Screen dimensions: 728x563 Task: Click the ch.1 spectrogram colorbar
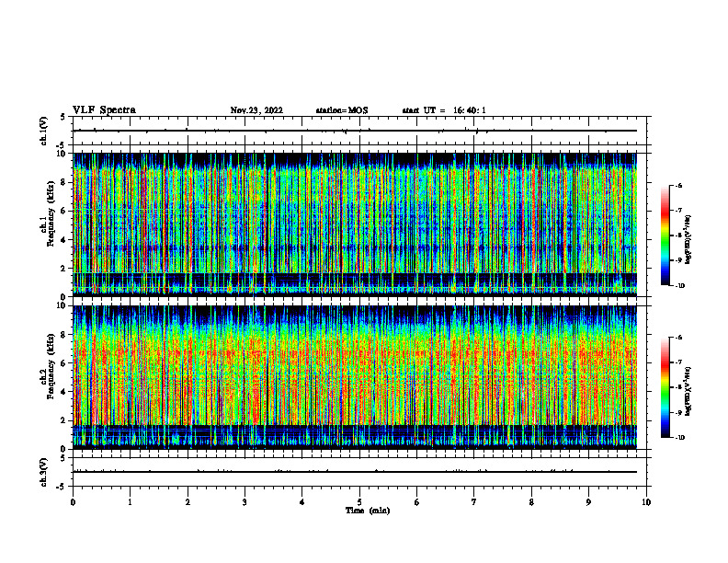(665, 236)
